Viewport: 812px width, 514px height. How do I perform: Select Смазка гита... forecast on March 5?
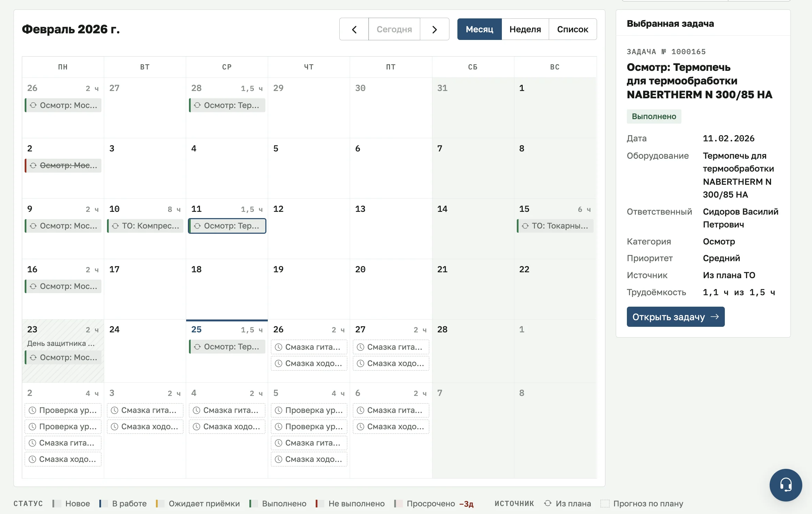(309, 443)
